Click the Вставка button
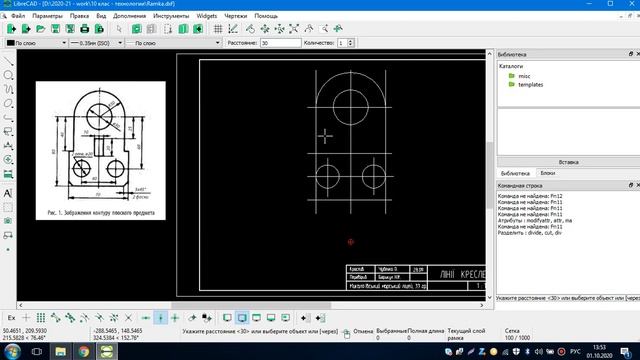This screenshot has width=640, height=360. click(x=568, y=162)
